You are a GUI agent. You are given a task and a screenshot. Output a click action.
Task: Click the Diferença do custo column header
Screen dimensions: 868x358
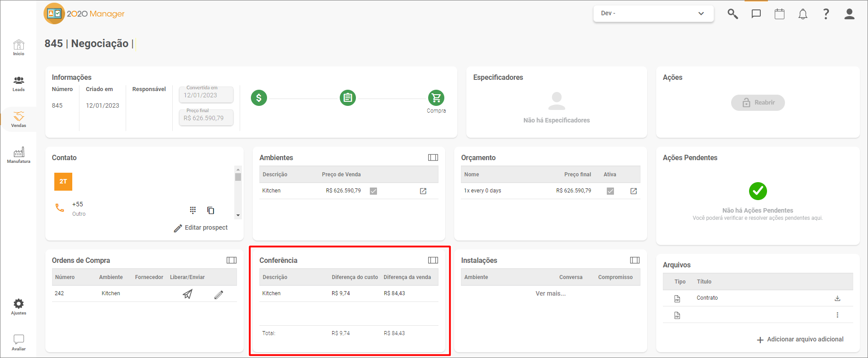coord(355,277)
